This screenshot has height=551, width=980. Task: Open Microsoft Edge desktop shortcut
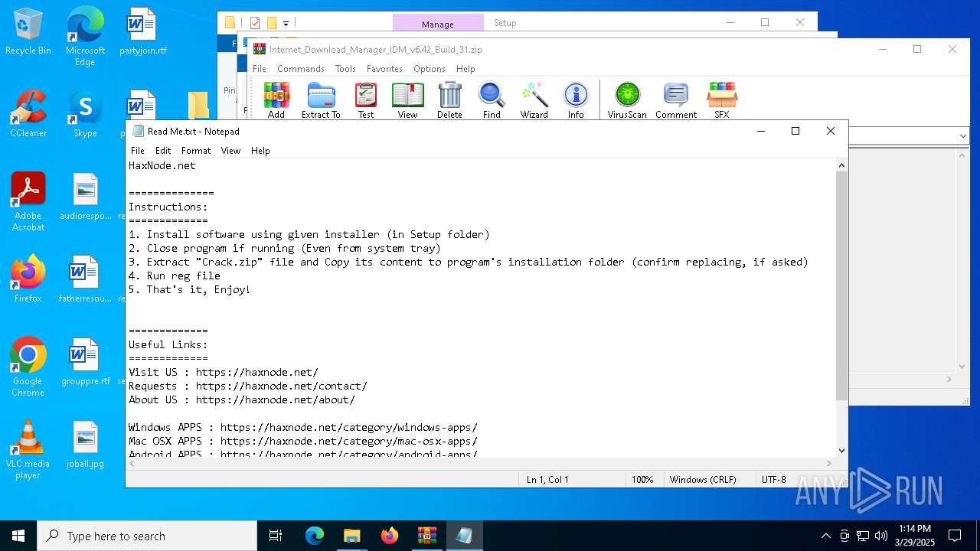(85, 37)
